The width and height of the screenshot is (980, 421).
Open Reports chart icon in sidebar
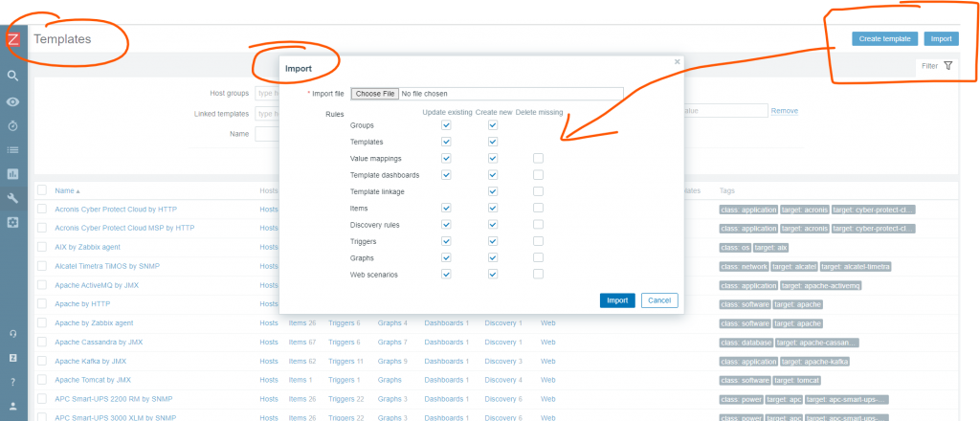point(13,174)
